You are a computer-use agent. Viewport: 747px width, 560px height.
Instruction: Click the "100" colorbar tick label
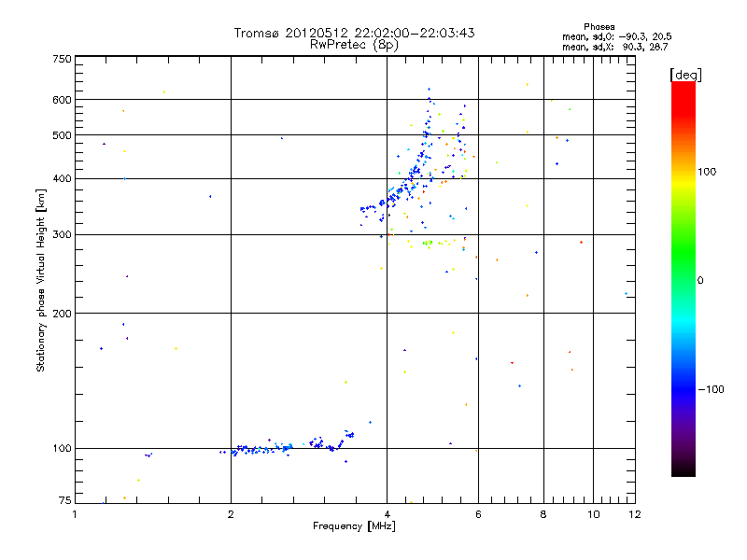tap(707, 172)
